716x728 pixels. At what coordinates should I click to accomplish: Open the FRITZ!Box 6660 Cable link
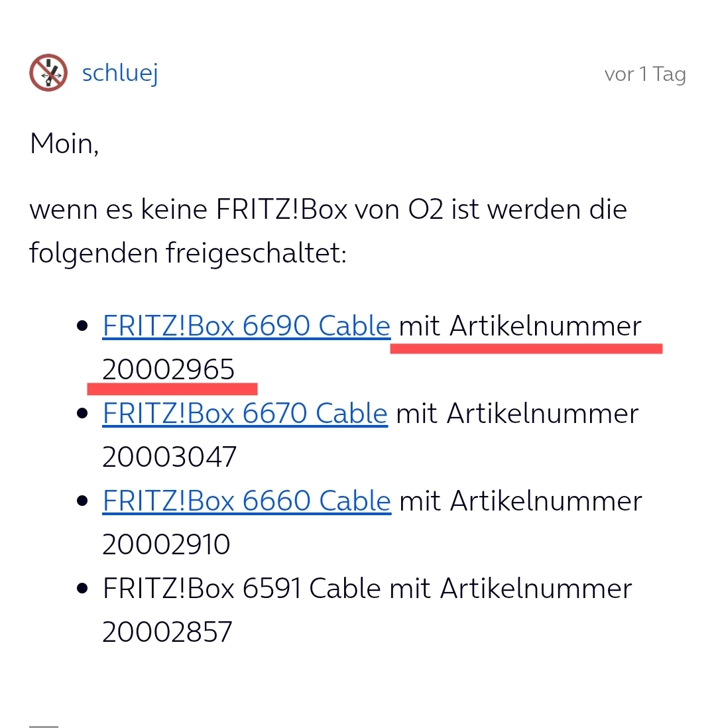[x=246, y=501]
